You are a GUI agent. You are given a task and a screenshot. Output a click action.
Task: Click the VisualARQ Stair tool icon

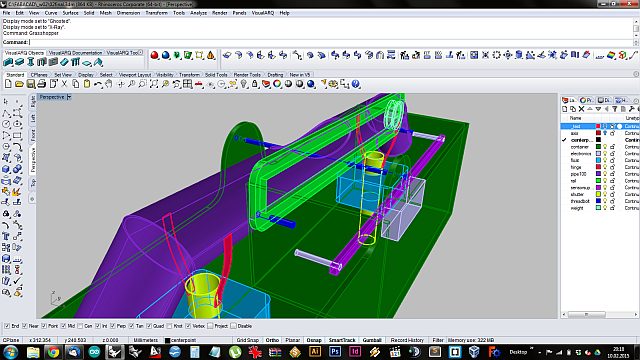(64, 62)
